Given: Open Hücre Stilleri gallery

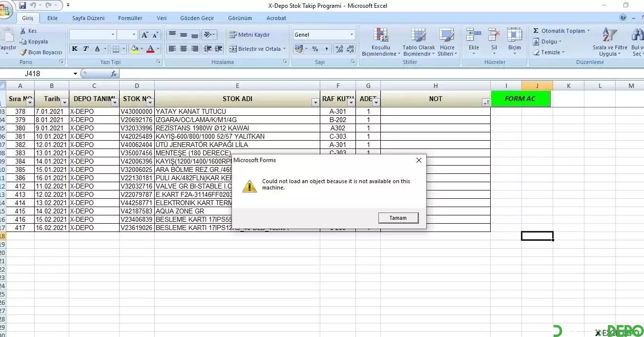Looking at the screenshot, I should (447, 42).
